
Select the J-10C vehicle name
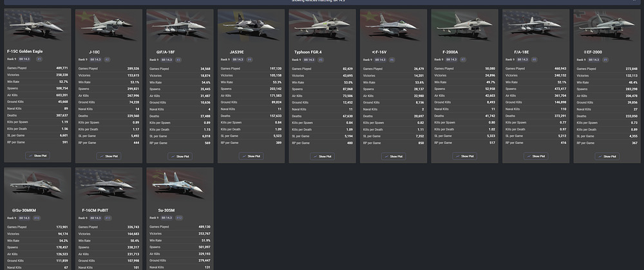pyautogui.click(x=95, y=52)
